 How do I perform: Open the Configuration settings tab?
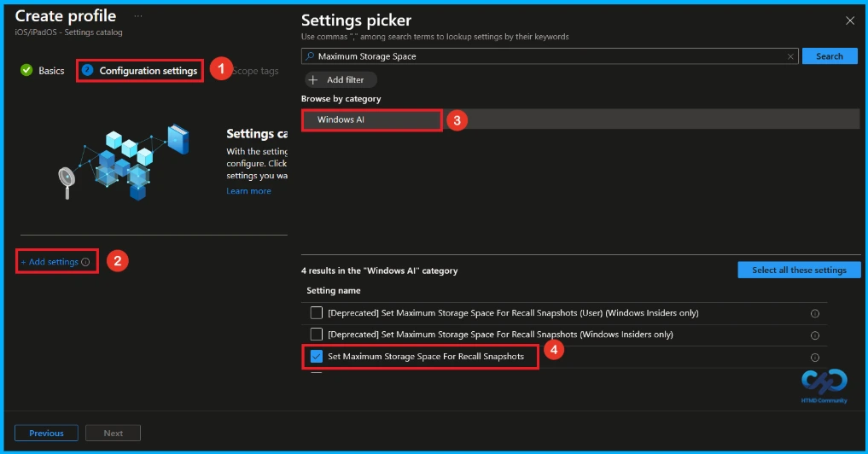139,71
